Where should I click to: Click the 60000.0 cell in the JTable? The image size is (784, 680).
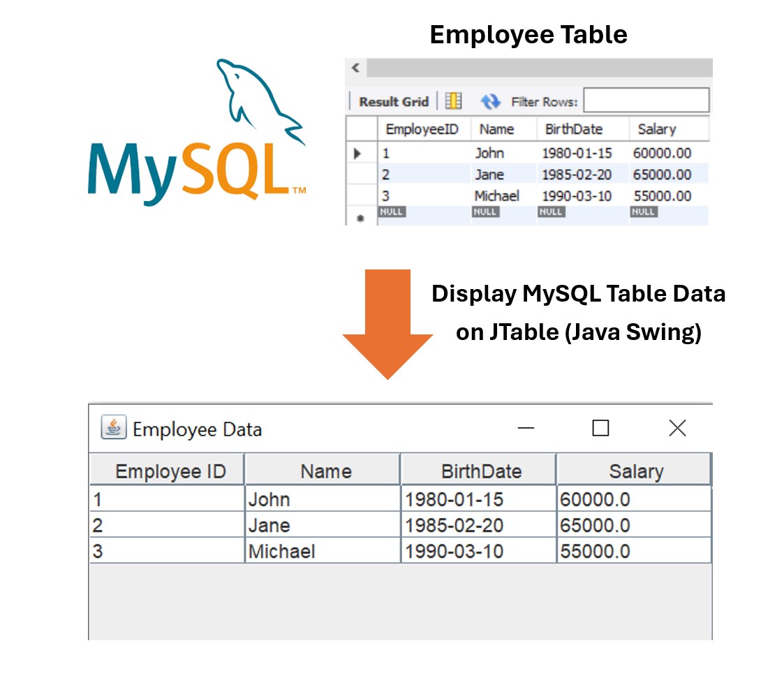tap(634, 499)
